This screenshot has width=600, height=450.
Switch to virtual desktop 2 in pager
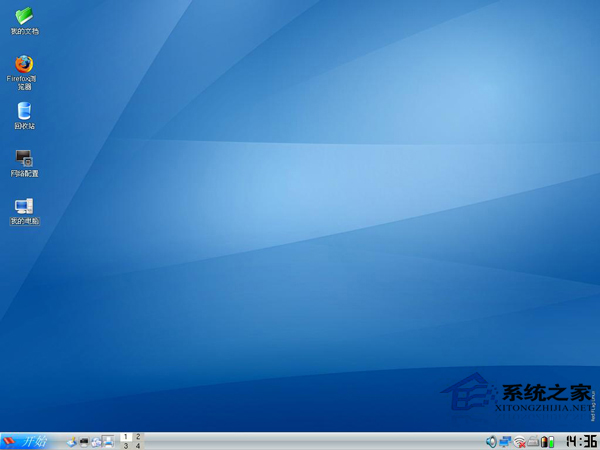(138, 437)
